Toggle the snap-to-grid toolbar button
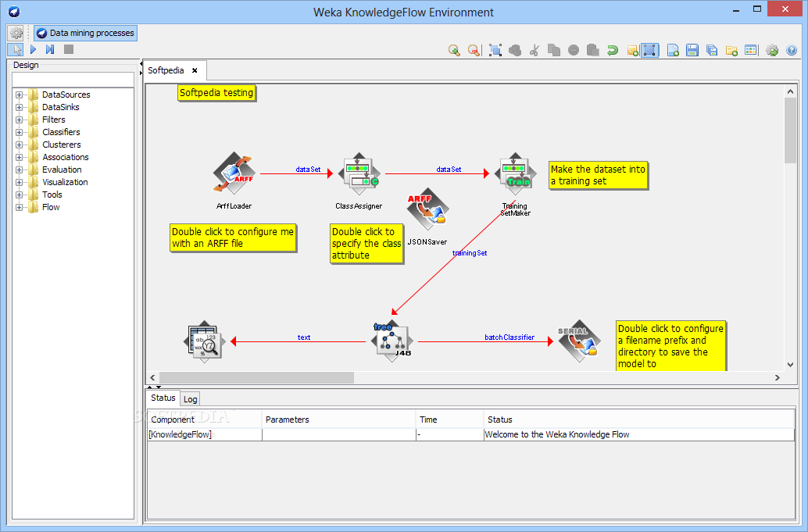The height and width of the screenshot is (532, 808). click(650, 50)
